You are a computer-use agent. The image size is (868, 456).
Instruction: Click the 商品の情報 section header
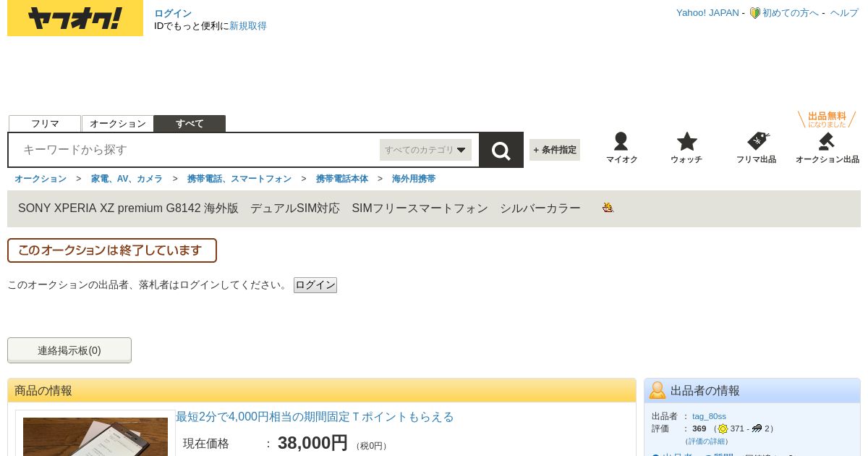click(322, 390)
